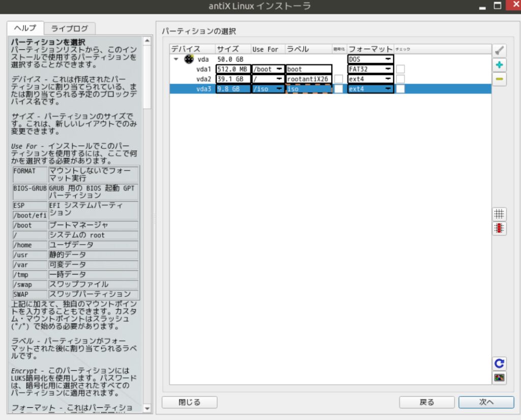521x420 pixels.
Task: Enable bad-block check for vda3
Action: tap(401, 89)
